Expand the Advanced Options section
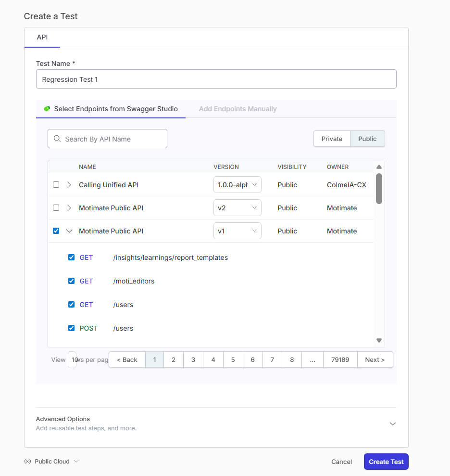The height and width of the screenshot is (476, 450). click(x=392, y=424)
